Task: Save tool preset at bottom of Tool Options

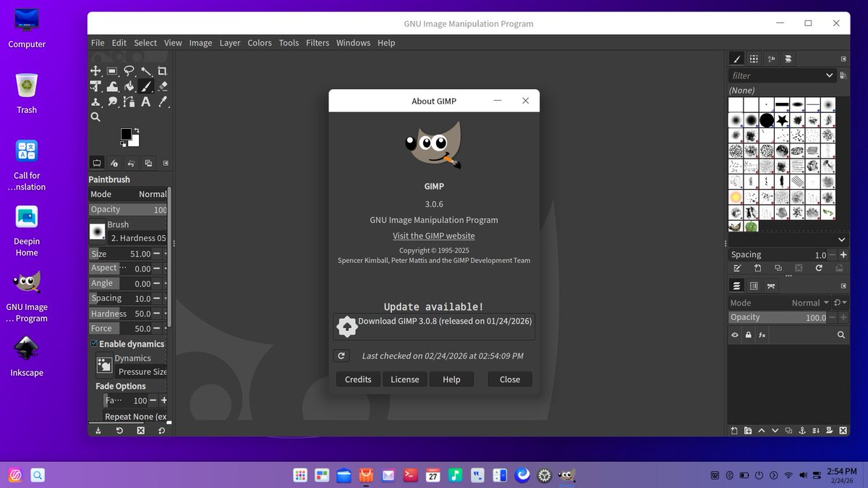Action: (98, 431)
